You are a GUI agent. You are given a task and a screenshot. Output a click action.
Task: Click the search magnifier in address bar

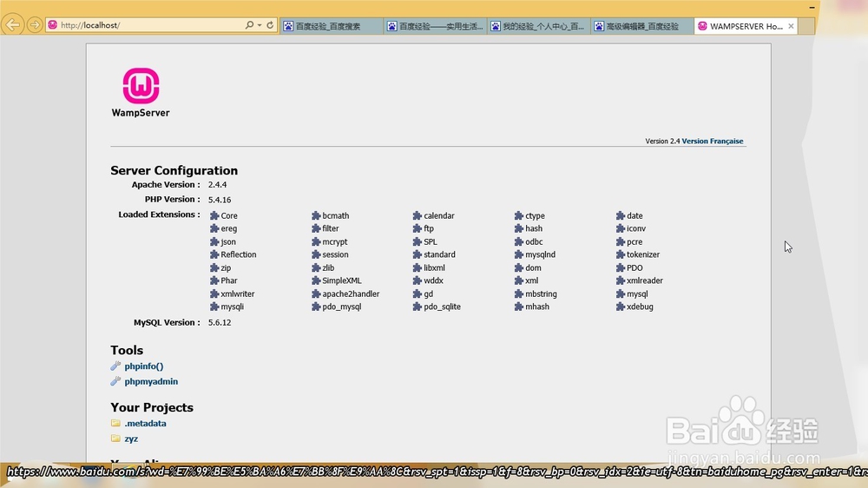click(x=249, y=25)
